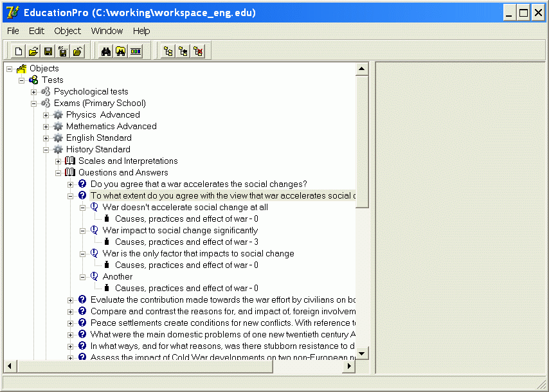Collapse the Questions and Answers book node
This screenshot has width=549, height=392.
click(57, 172)
